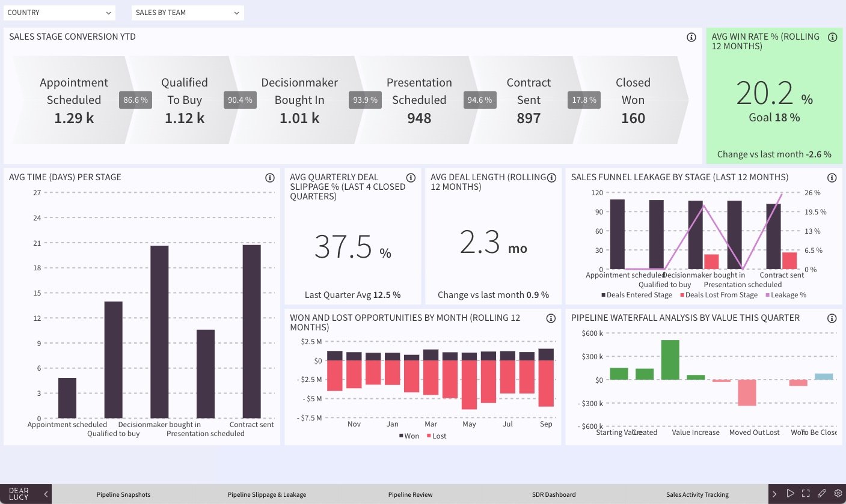846x504 pixels.
Task: Click the right chevron to scroll dashboard tabs
Action: click(x=776, y=494)
